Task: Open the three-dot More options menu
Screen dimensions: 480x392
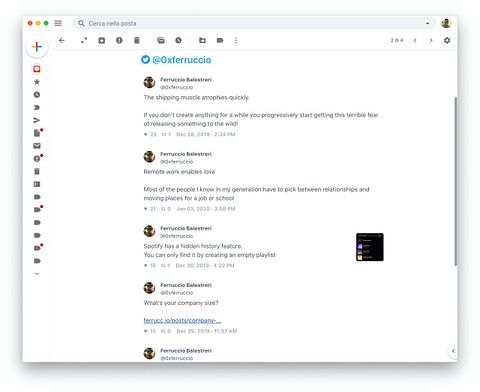Action: (x=236, y=40)
